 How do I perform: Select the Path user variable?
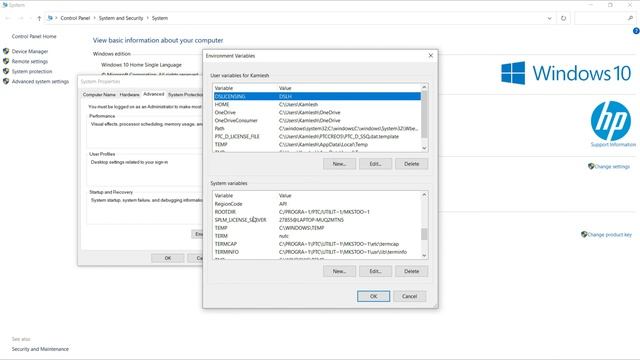317,128
